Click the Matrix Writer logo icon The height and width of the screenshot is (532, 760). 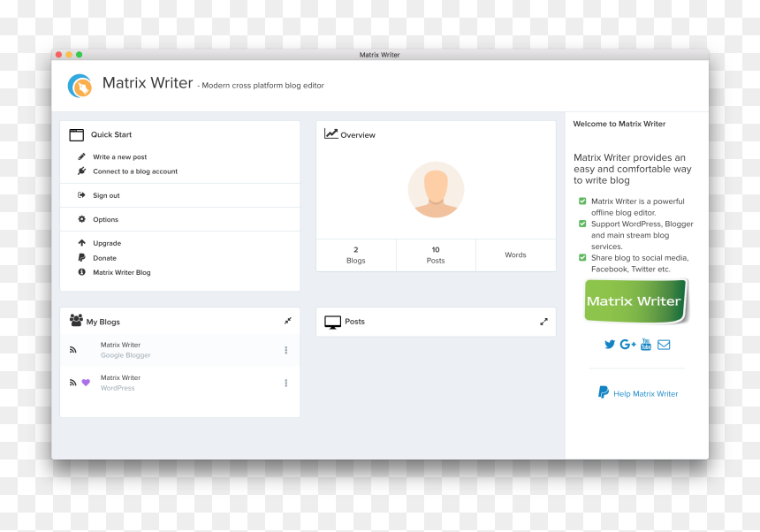pos(80,87)
